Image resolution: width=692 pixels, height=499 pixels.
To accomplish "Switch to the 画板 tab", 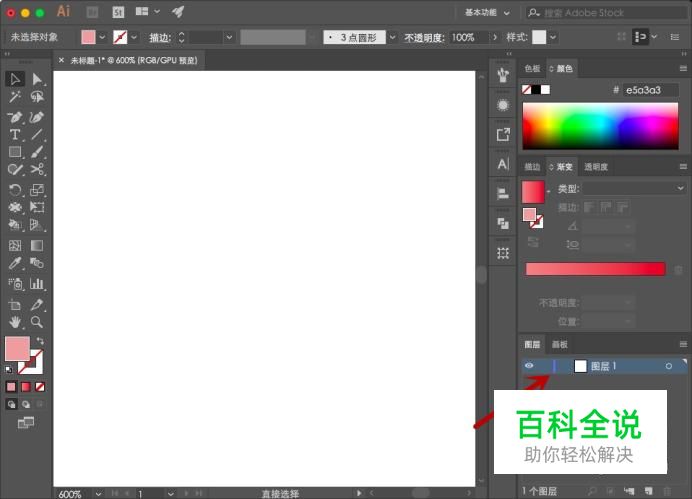I will (x=560, y=344).
